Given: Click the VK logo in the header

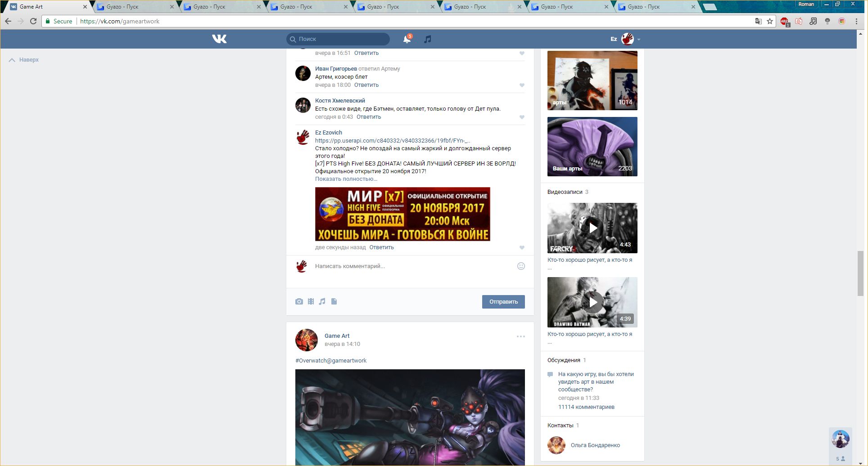Looking at the screenshot, I should click(x=219, y=39).
